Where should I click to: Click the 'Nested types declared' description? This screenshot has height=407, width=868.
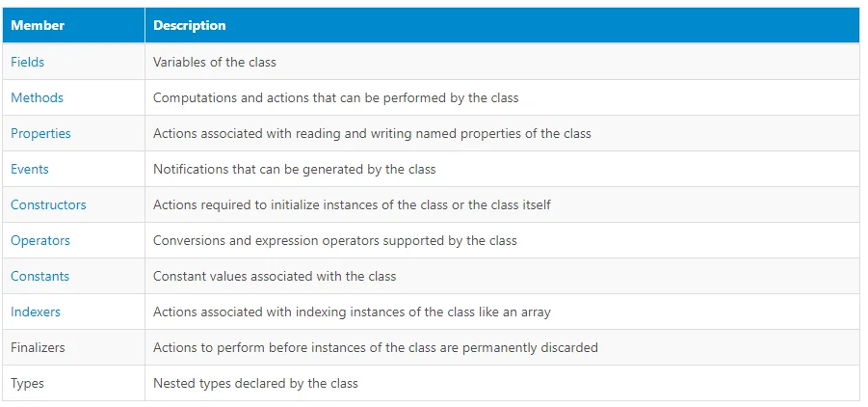coord(255,383)
